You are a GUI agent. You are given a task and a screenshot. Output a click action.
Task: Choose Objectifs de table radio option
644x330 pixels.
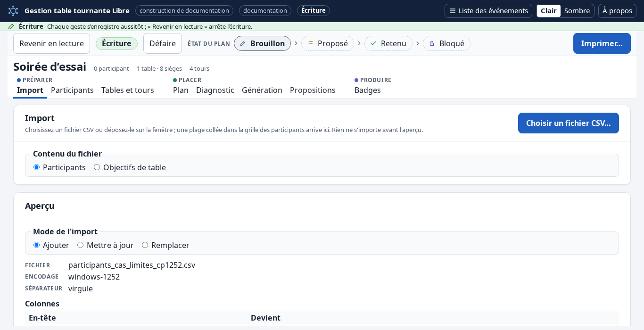(97, 167)
